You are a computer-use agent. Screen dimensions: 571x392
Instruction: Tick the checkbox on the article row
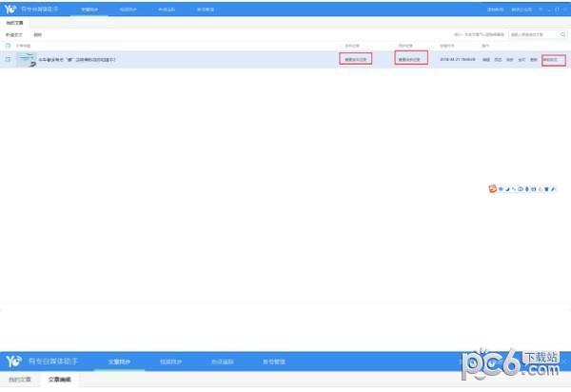(9, 59)
